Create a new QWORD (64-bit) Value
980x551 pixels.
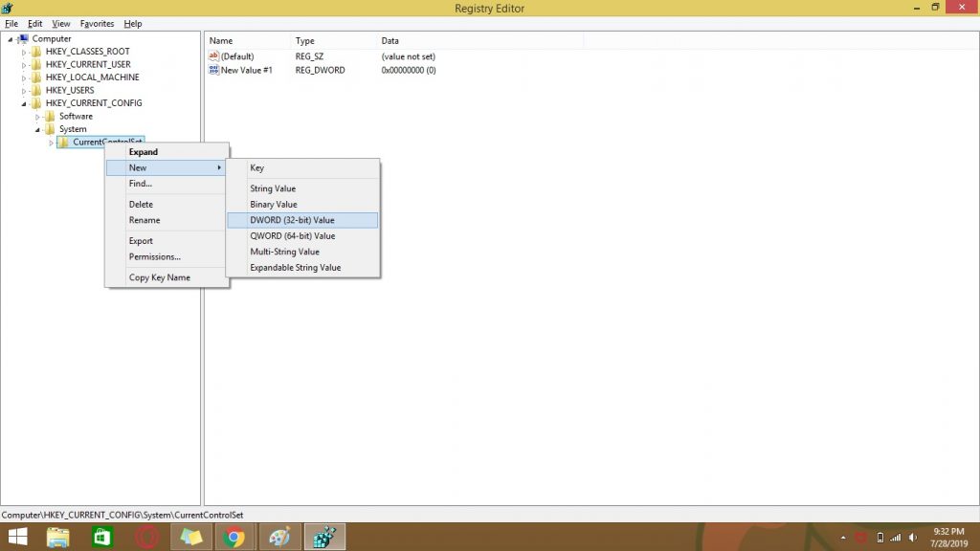[302, 236]
